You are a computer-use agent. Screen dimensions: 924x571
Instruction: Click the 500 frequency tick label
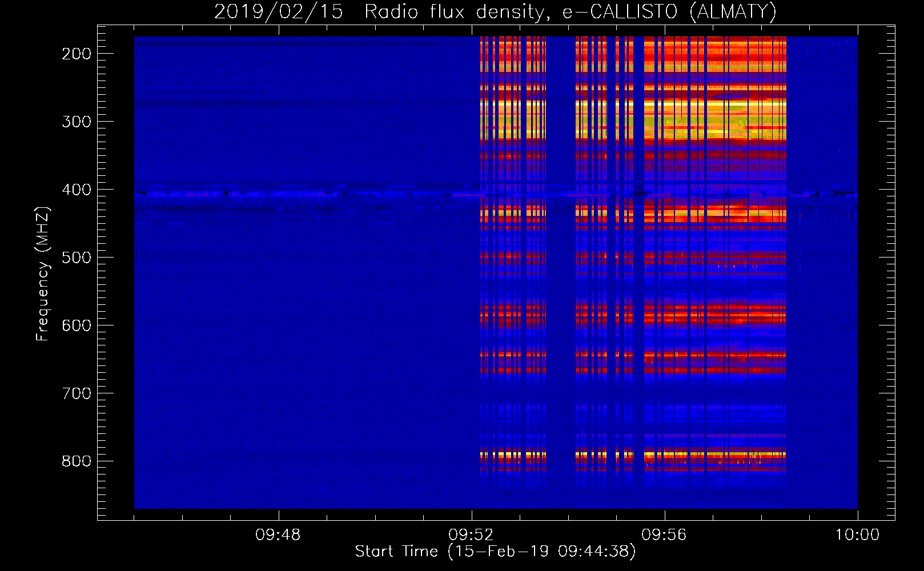coord(77,258)
